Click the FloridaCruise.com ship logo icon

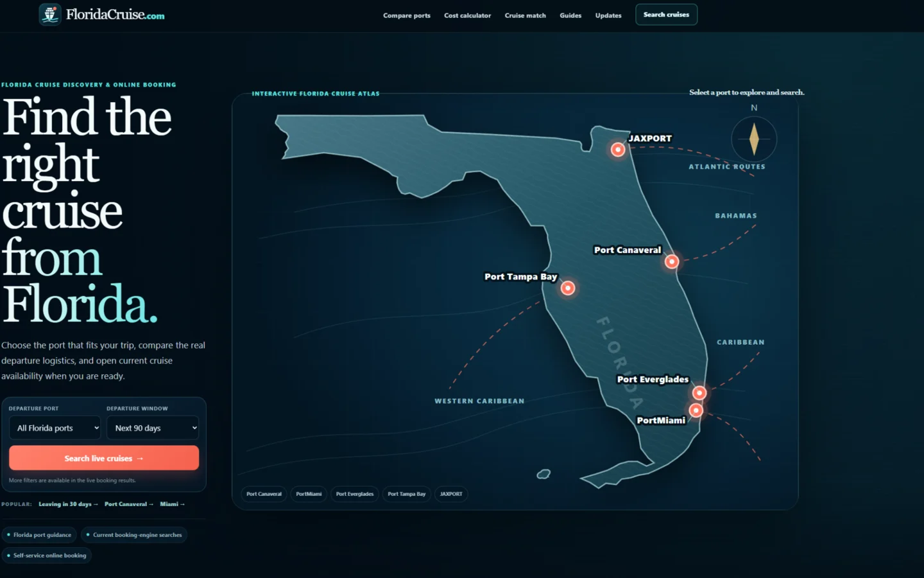tap(50, 14)
